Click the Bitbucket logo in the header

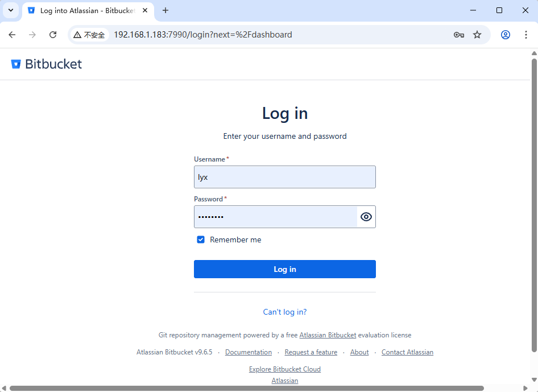[x=46, y=64]
